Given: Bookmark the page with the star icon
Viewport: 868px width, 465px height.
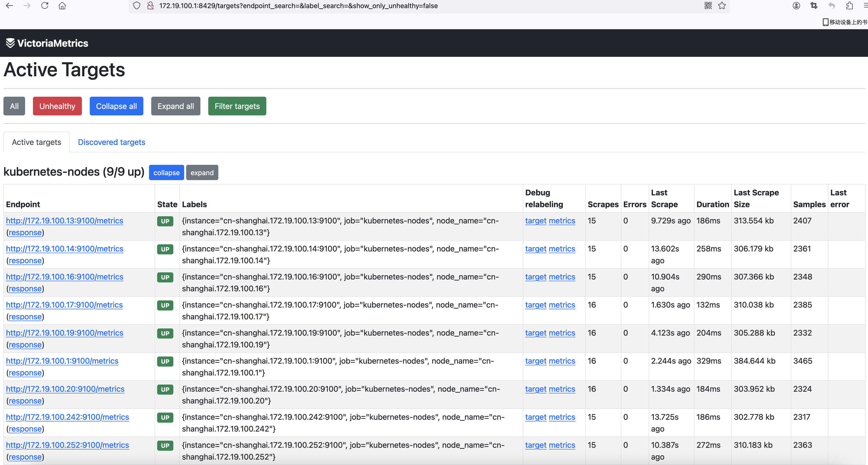Looking at the screenshot, I should [722, 6].
